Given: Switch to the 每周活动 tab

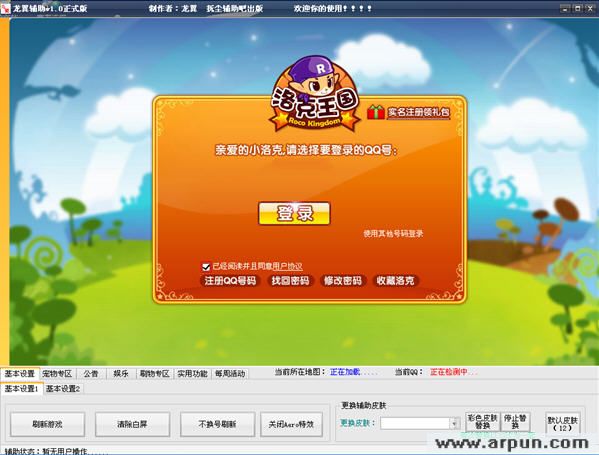Looking at the screenshot, I should [x=230, y=374].
